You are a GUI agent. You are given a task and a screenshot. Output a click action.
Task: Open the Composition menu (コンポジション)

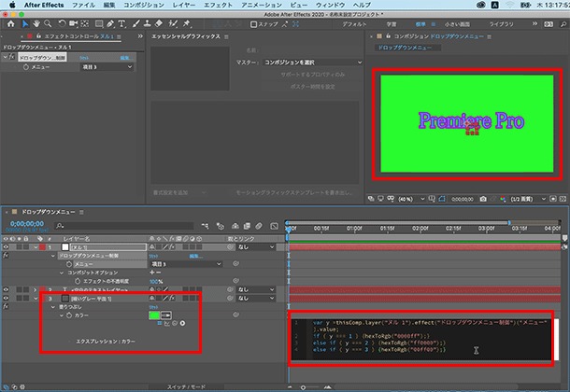click(x=144, y=5)
